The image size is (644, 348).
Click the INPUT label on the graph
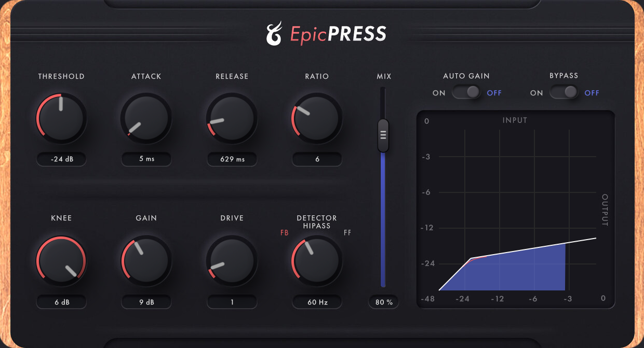(x=515, y=120)
